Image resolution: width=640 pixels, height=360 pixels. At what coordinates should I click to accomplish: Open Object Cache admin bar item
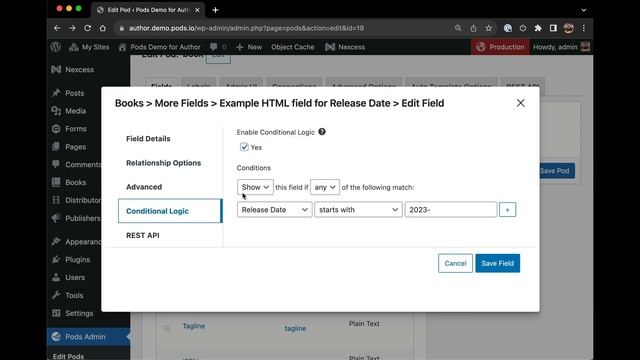pos(293,47)
